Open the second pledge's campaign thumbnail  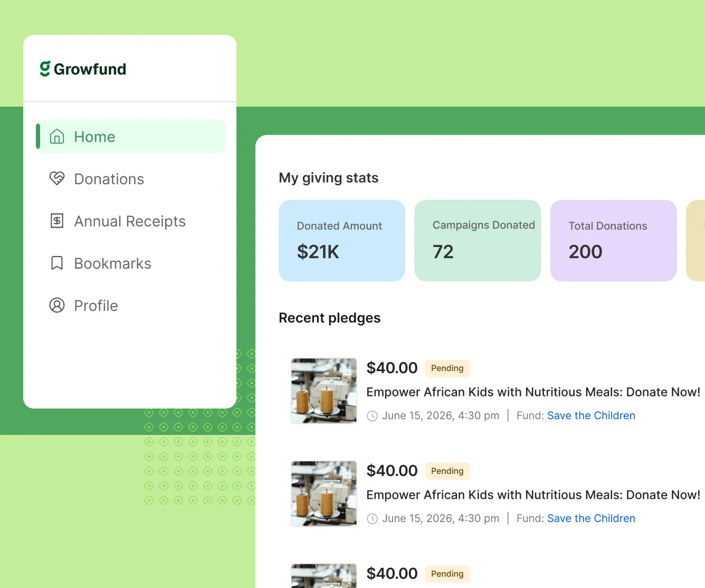point(324,494)
